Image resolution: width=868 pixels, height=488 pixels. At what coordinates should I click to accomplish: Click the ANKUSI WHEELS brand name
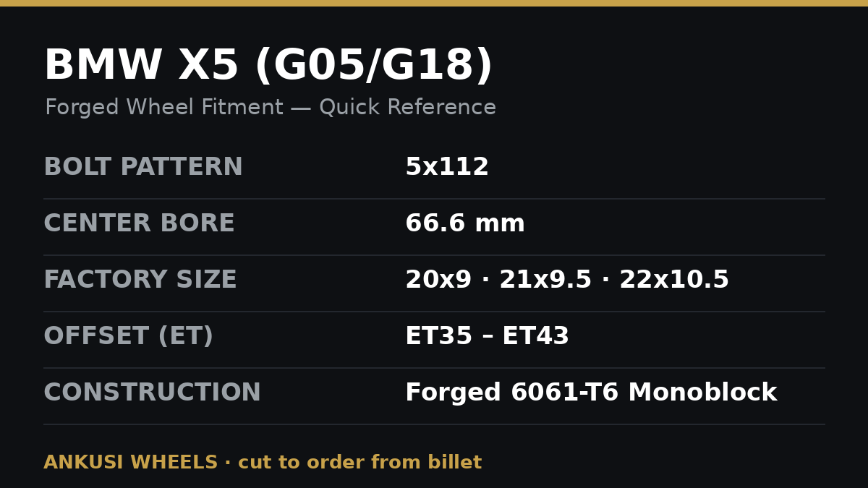tap(131, 463)
